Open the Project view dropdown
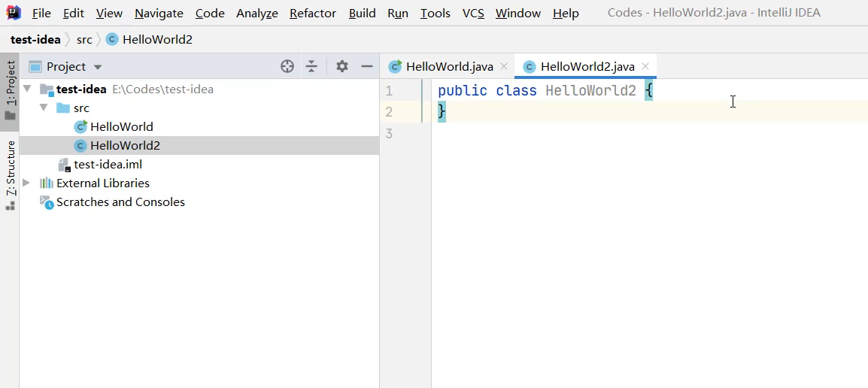The width and height of the screenshot is (868, 388). 97,67
